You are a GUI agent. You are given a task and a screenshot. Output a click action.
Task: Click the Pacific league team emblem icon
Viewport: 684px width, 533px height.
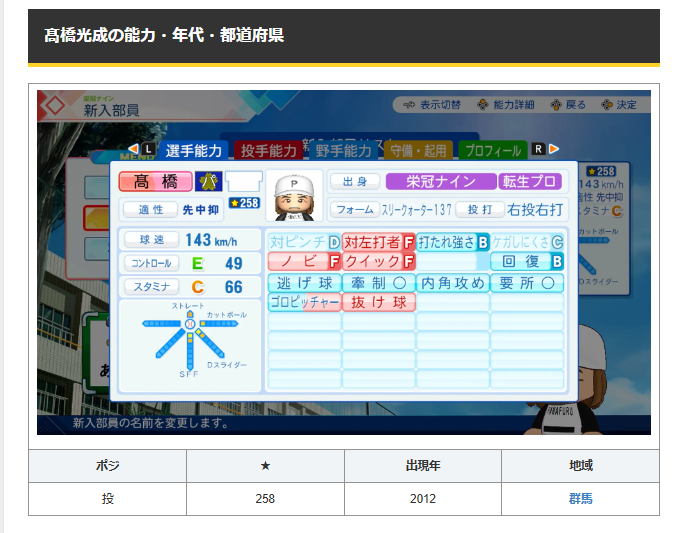click(209, 181)
